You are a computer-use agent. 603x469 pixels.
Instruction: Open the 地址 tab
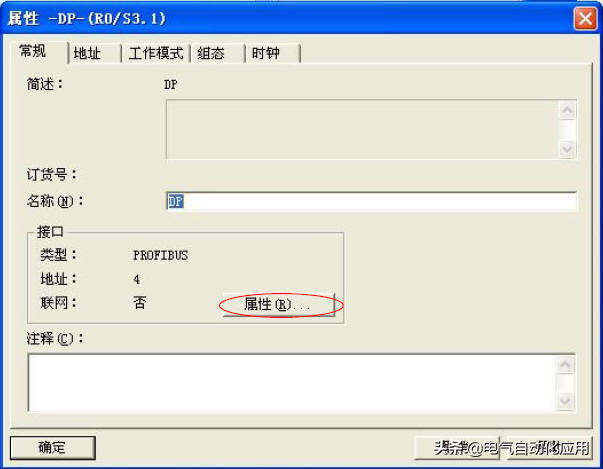pos(87,53)
